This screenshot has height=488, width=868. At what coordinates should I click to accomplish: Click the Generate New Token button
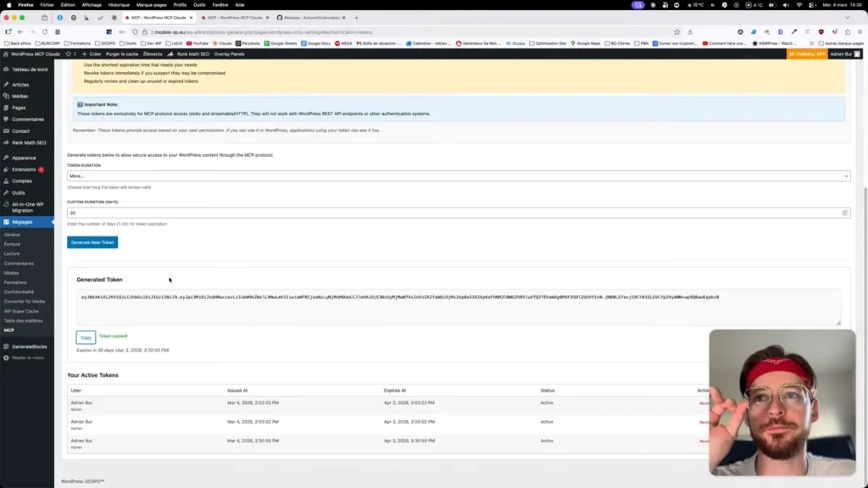92,242
